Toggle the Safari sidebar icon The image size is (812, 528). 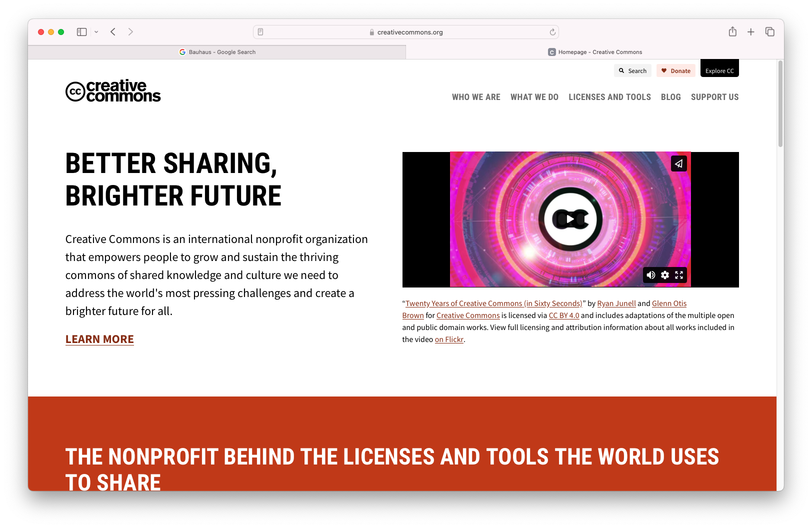point(82,32)
